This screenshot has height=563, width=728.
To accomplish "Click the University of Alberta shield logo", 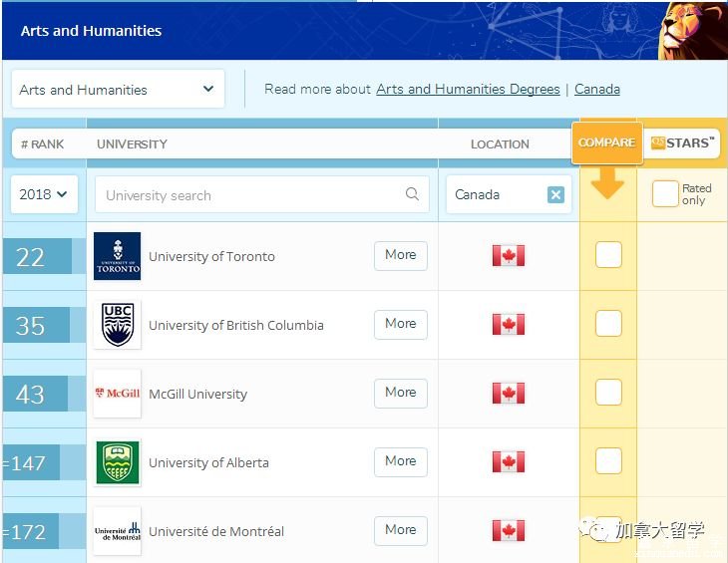I will (117, 462).
